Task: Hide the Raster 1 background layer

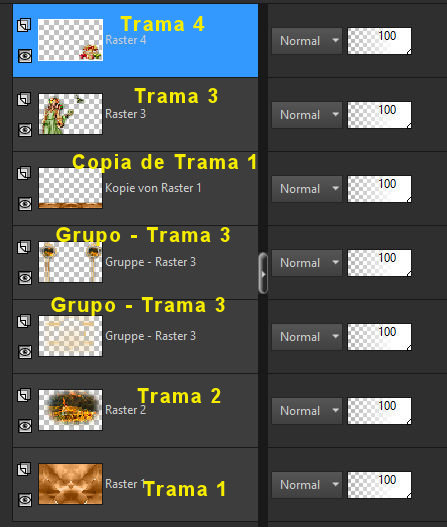Action: (25, 500)
